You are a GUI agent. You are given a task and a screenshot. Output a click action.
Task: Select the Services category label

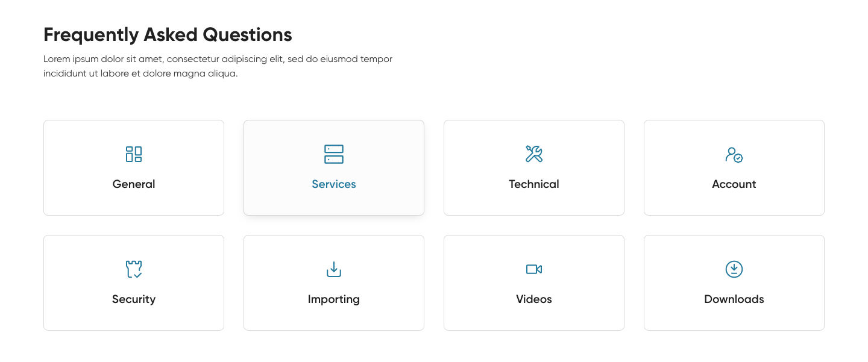334,184
